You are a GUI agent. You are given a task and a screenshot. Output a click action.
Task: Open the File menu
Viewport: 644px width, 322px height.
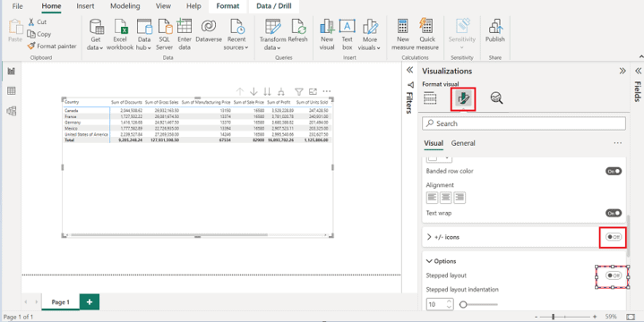(17, 6)
